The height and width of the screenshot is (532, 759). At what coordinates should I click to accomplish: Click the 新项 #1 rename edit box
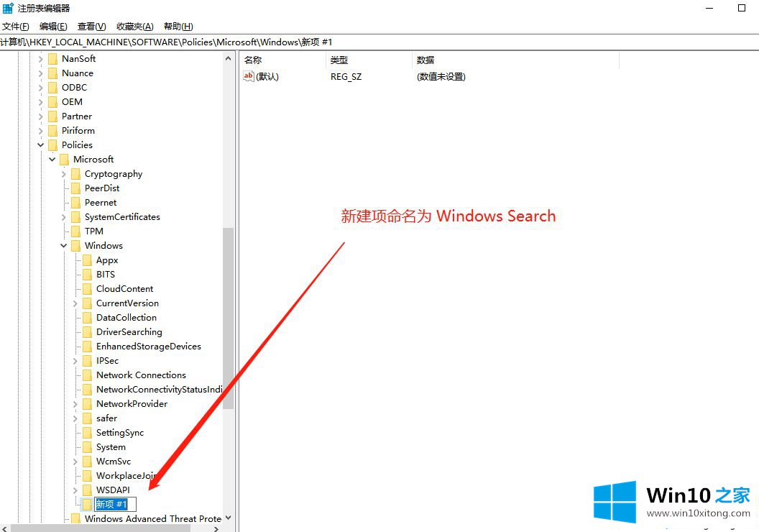pyautogui.click(x=115, y=505)
